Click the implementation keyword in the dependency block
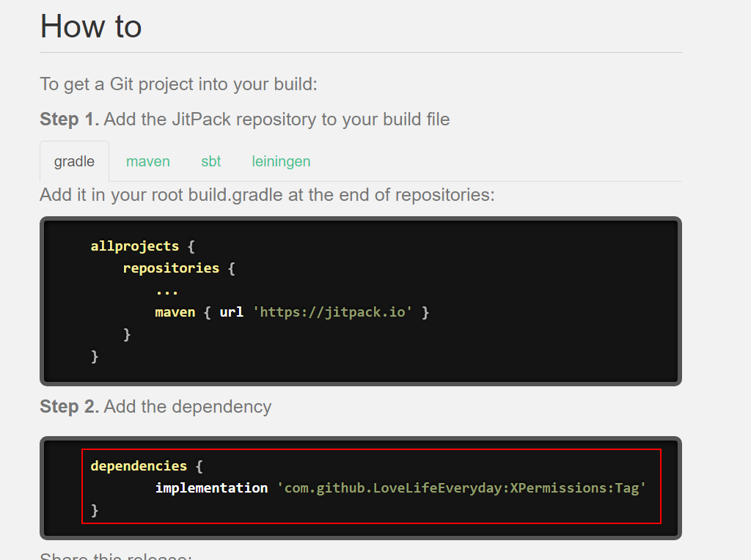Screen dimensions: 751x560 [x=211, y=487]
